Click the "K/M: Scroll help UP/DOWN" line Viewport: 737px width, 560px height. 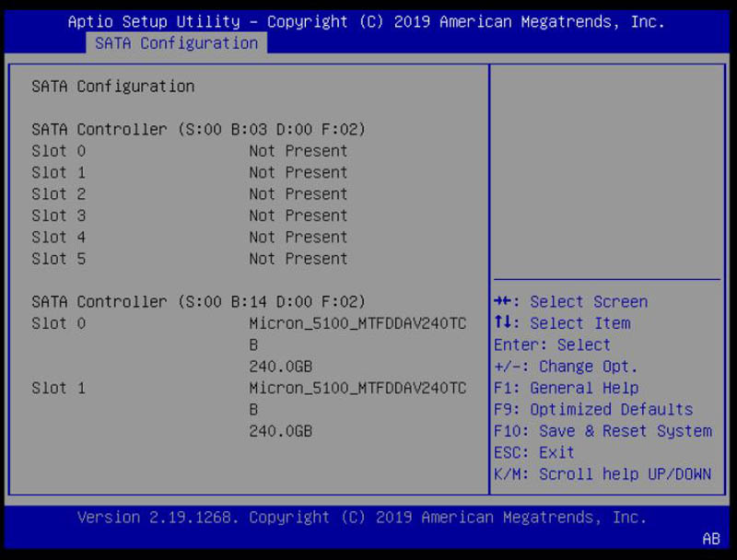coord(602,474)
